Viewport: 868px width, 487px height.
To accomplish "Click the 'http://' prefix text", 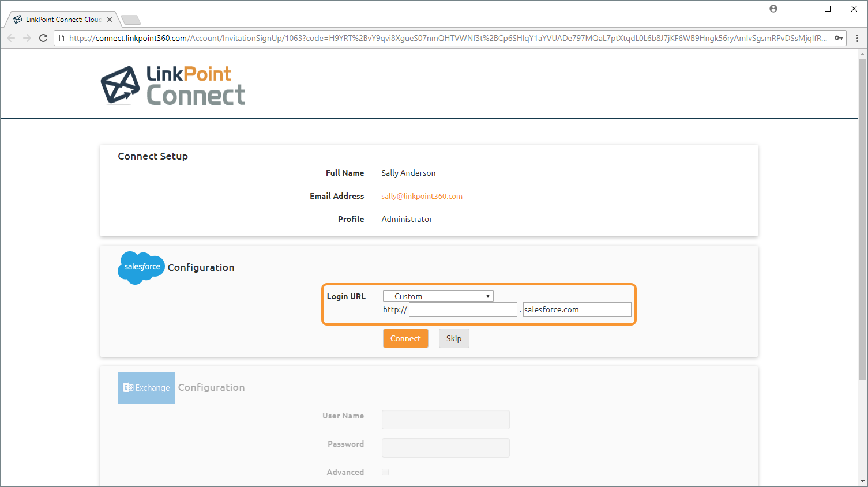I will tap(395, 309).
